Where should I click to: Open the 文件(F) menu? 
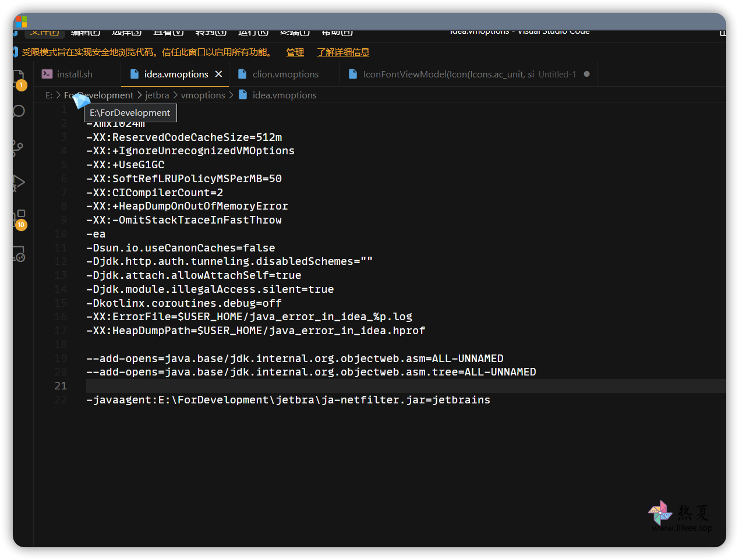45,33
